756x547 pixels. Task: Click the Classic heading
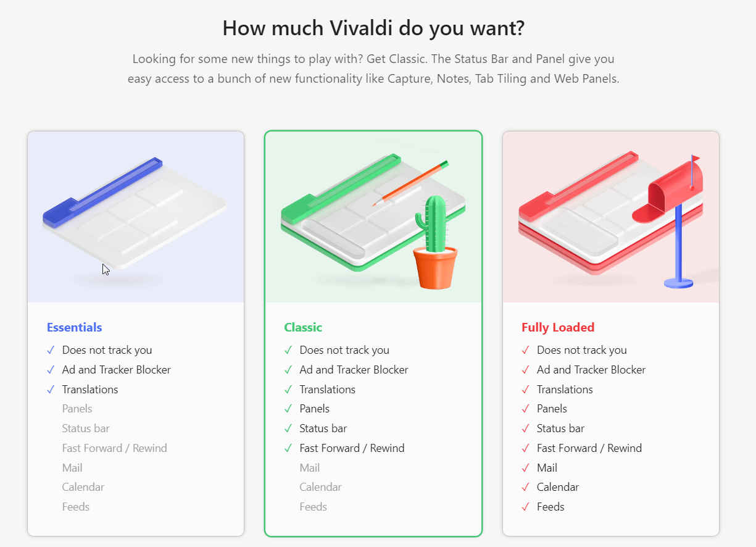pyautogui.click(x=303, y=327)
